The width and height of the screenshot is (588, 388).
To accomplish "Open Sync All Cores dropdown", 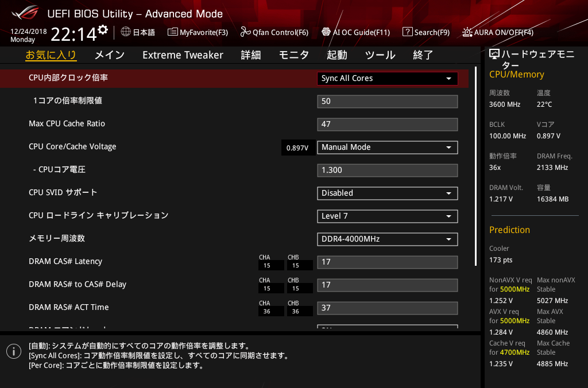I will [388, 79].
